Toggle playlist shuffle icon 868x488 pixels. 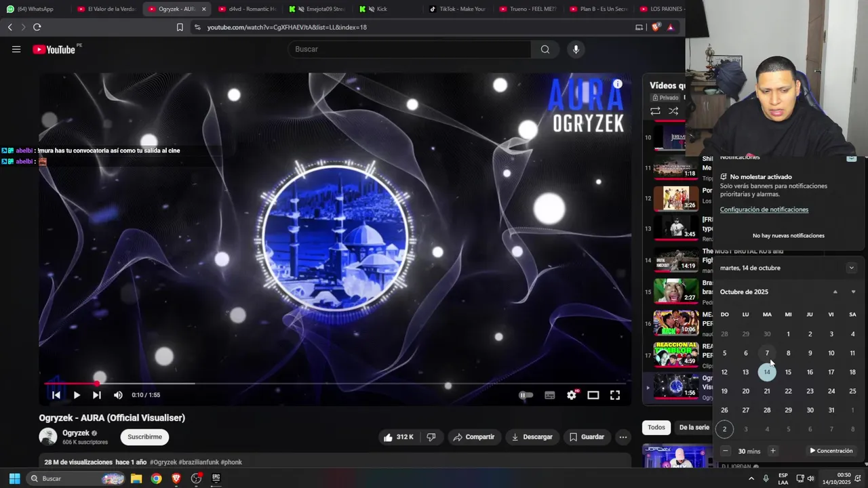click(x=673, y=111)
